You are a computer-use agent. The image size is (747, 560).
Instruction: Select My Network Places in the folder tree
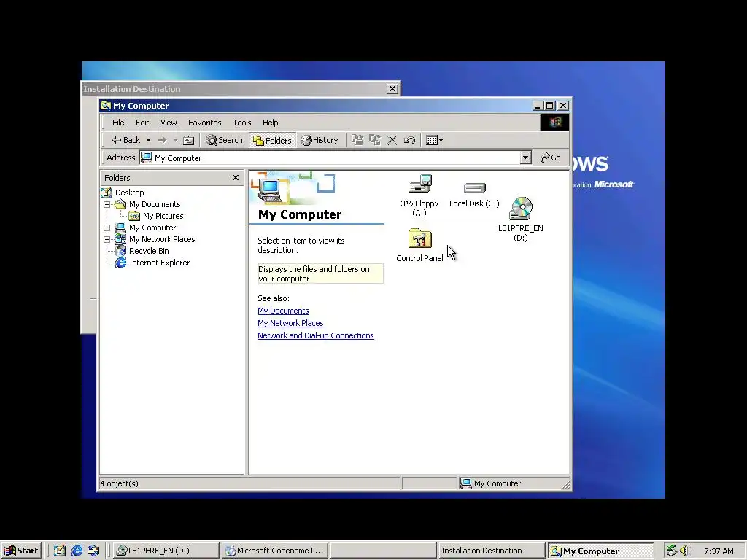(162, 239)
